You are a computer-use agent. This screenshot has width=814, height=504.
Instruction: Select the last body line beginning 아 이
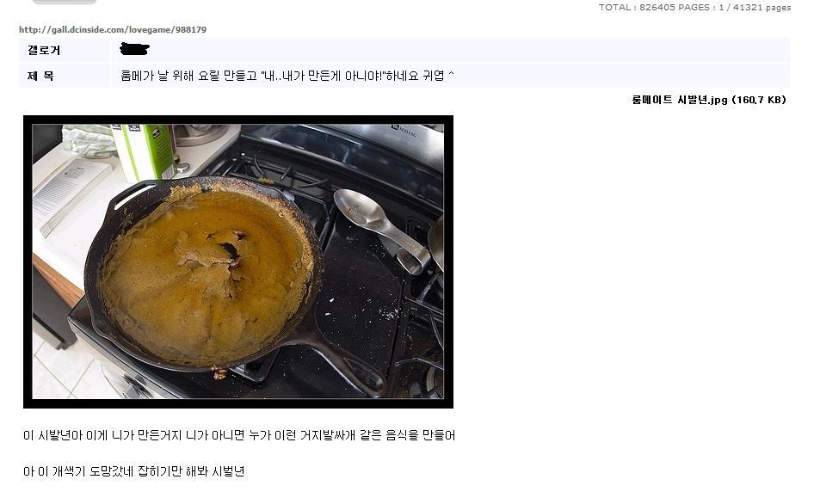tap(134, 471)
